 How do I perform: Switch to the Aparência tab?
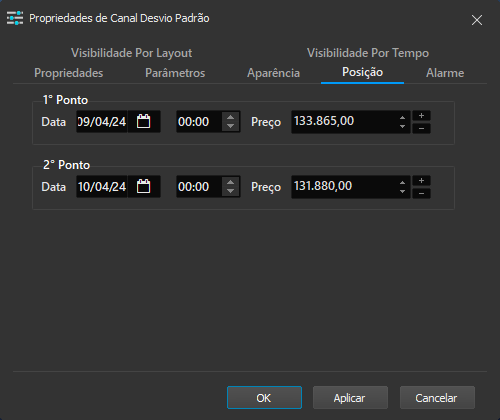point(273,73)
